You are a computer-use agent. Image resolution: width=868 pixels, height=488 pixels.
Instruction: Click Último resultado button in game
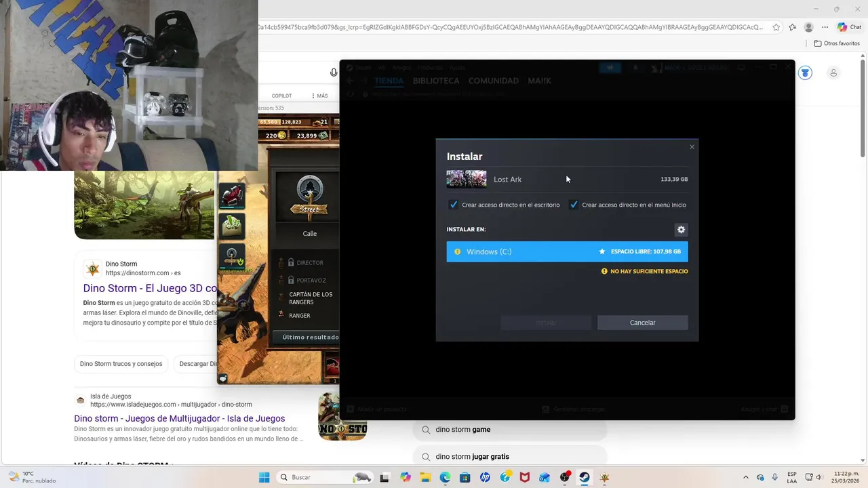click(x=307, y=337)
